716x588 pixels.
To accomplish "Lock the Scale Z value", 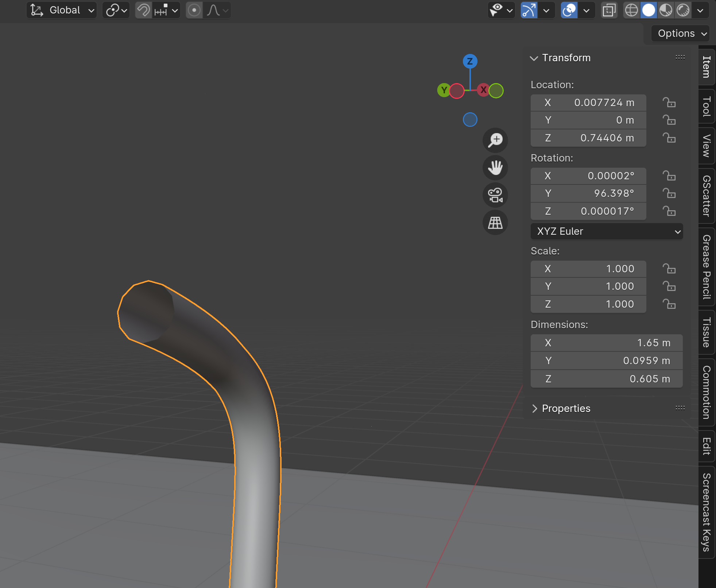I will pos(669,304).
